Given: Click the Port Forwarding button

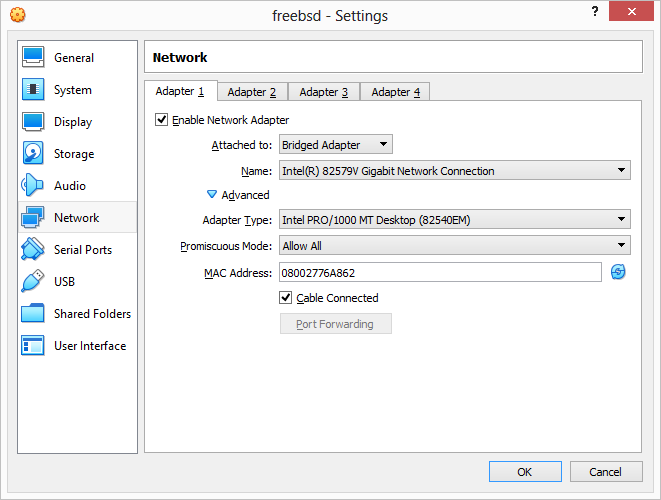Looking at the screenshot, I should click(x=336, y=324).
